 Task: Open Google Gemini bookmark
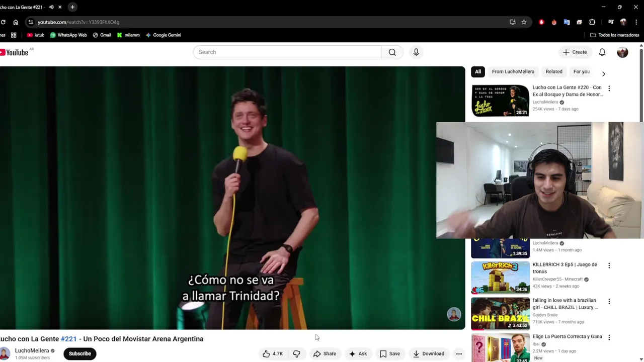(x=163, y=35)
